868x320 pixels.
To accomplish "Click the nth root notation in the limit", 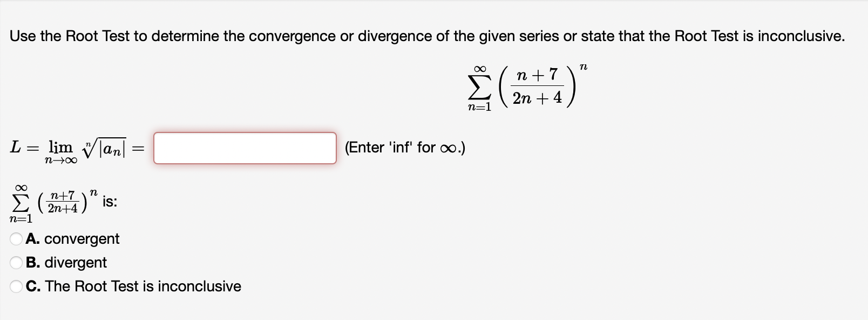I will tap(105, 146).
